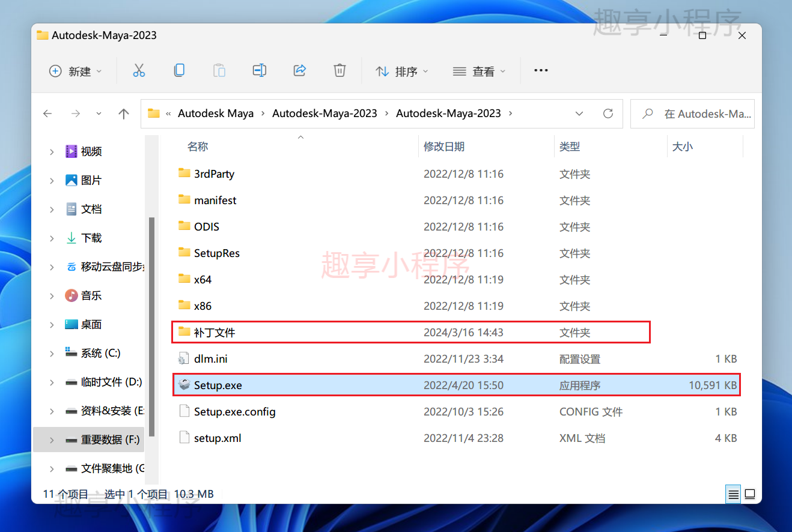Open the 排序 sort dropdown
The width and height of the screenshot is (792, 532).
[x=402, y=71]
